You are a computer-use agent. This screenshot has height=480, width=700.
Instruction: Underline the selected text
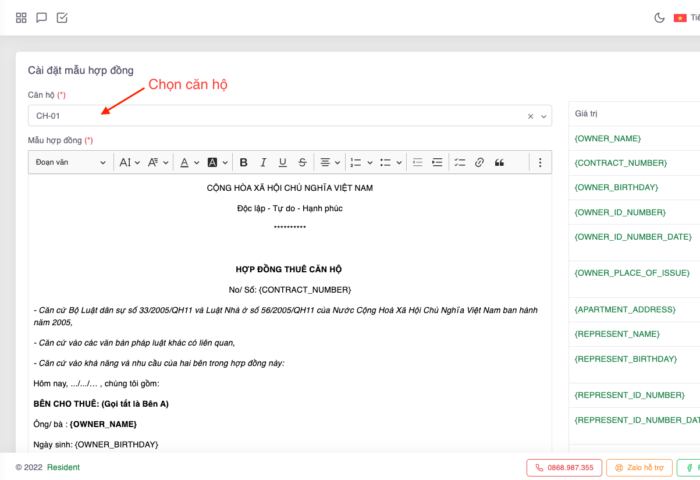(x=282, y=162)
